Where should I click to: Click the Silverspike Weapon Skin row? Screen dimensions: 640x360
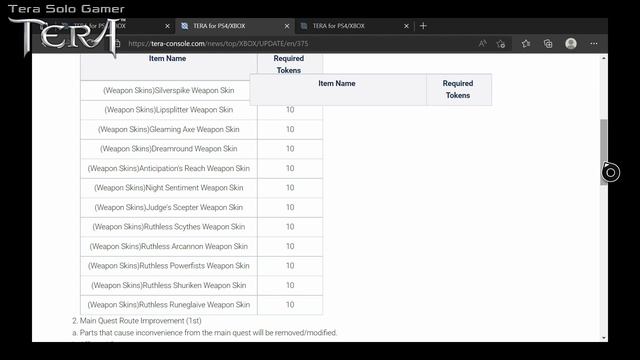click(x=169, y=90)
